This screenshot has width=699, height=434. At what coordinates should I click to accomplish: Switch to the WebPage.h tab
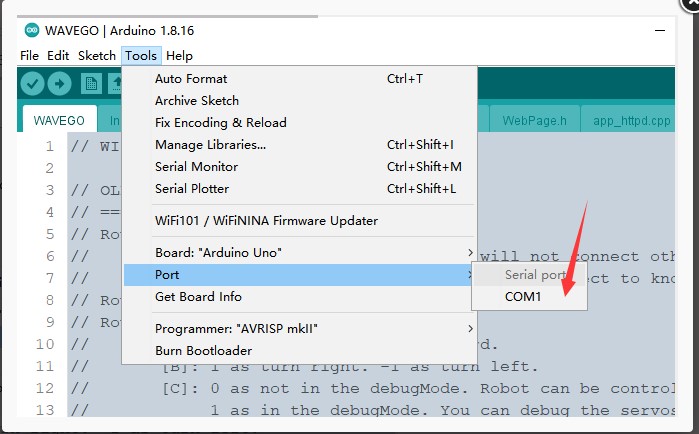(x=535, y=120)
